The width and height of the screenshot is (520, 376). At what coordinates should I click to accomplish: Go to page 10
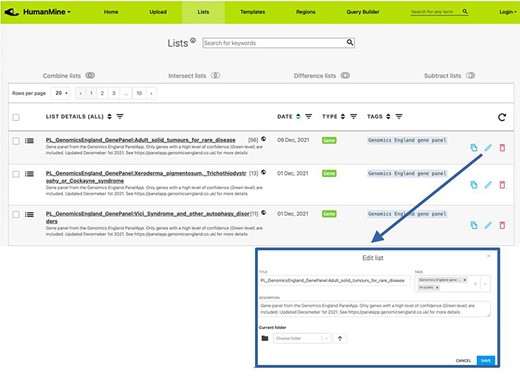[139, 93]
